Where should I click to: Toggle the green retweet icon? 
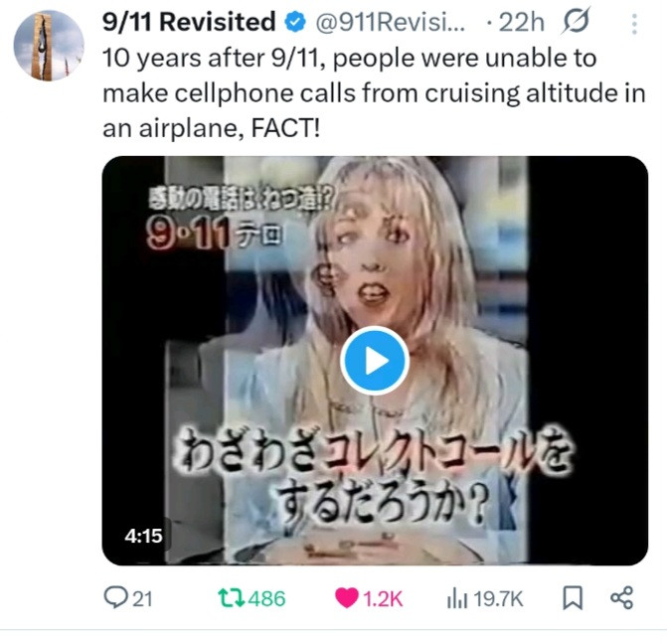(x=231, y=597)
